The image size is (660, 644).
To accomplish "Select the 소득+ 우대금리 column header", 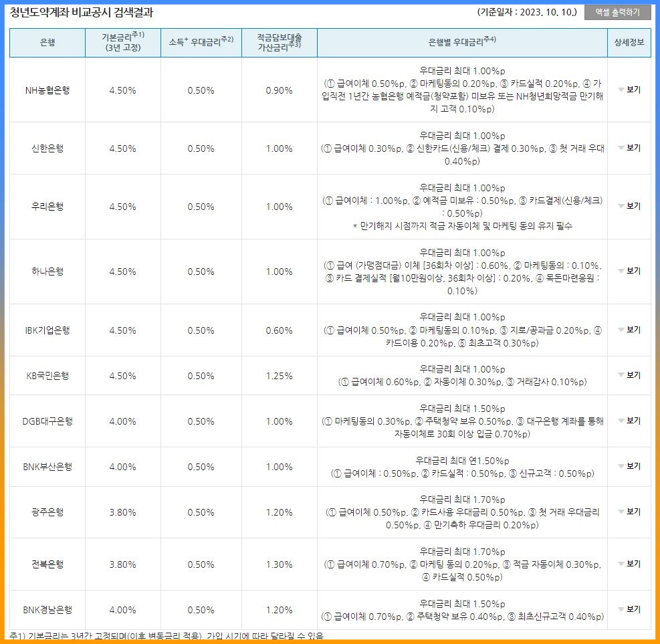I will [201, 43].
